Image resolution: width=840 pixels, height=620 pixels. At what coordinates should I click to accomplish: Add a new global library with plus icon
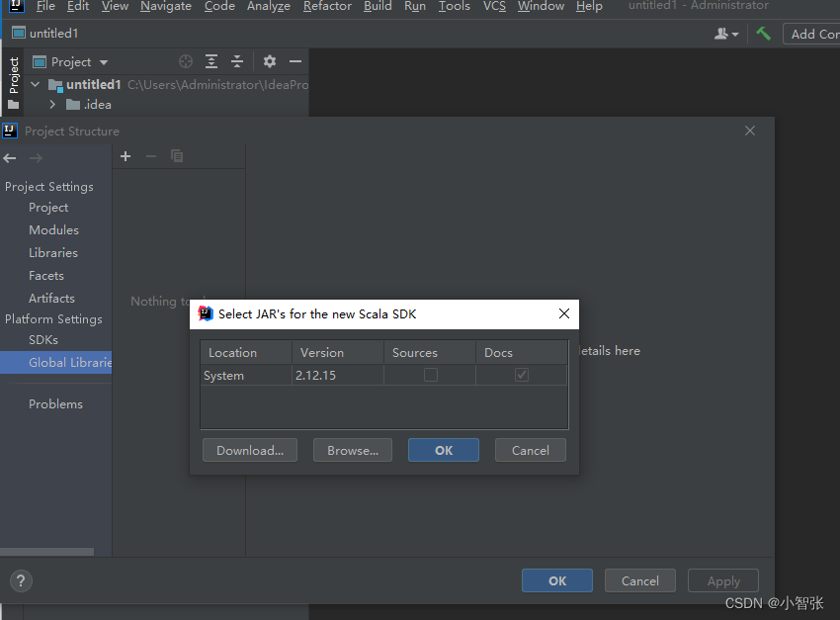[126, 156]
